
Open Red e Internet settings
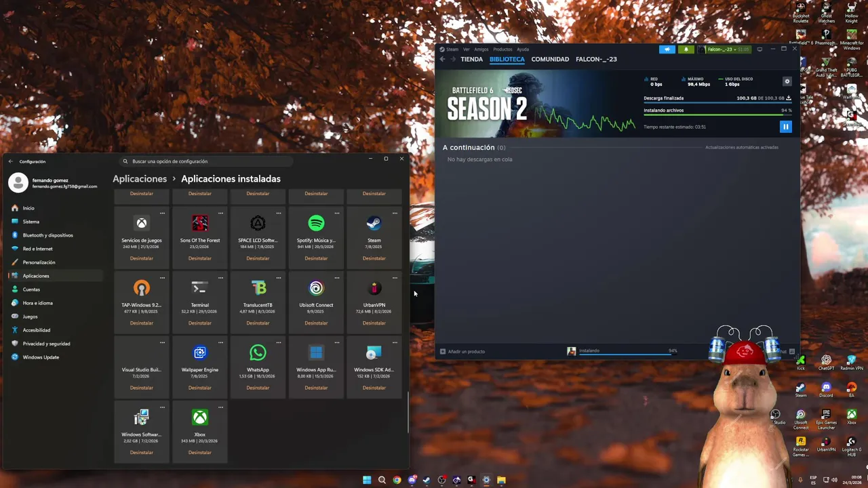(56, 249)
